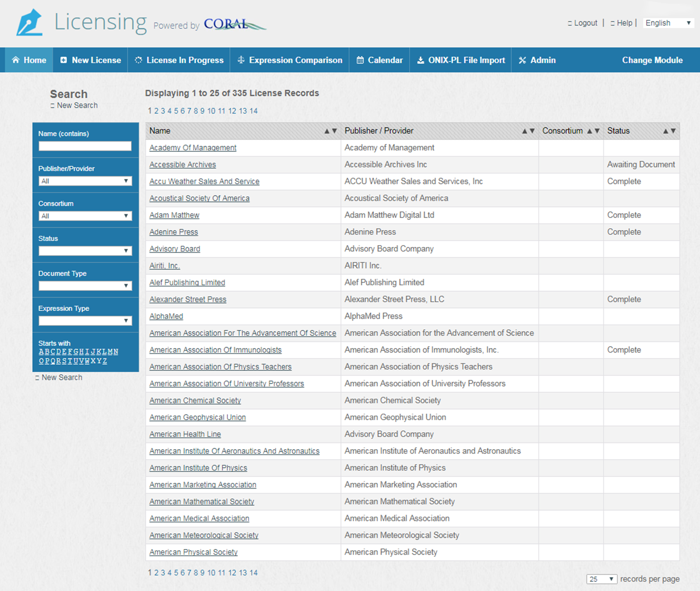The width and height of the screenshot is (700, 591).
Task: Open American Institute Of Physics license
Action: (x=198, y=468)
